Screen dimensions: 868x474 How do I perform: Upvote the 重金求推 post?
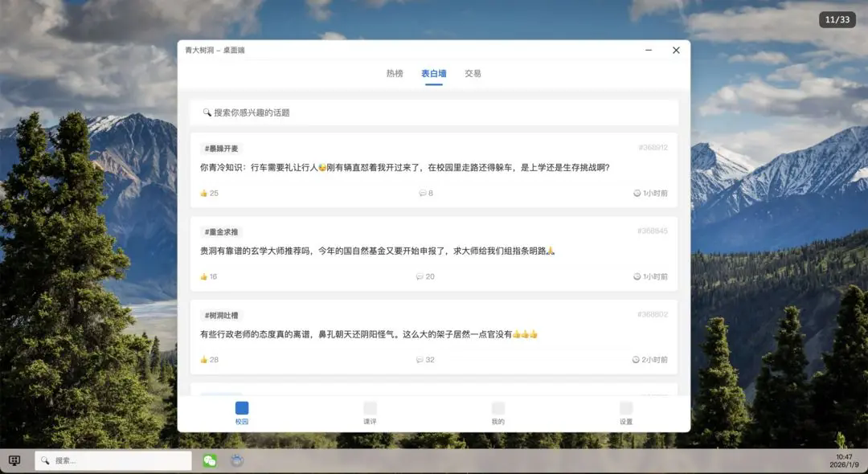[203, 276]
